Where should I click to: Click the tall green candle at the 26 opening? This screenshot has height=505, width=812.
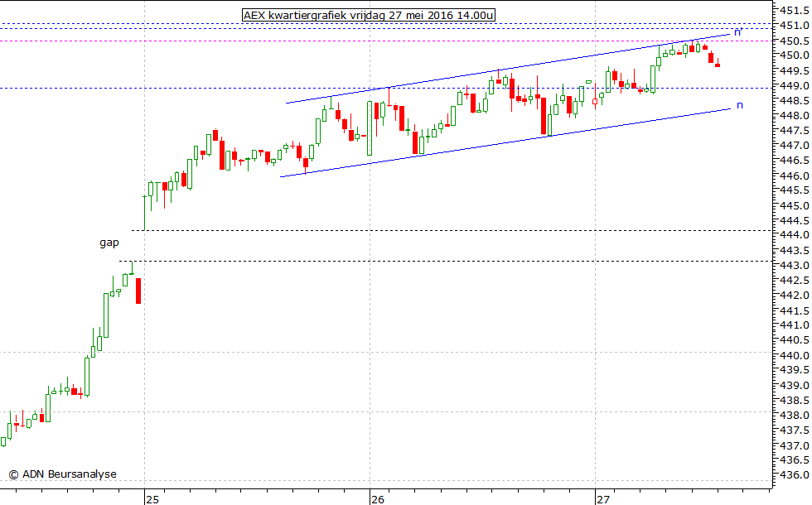pos(370,128)
